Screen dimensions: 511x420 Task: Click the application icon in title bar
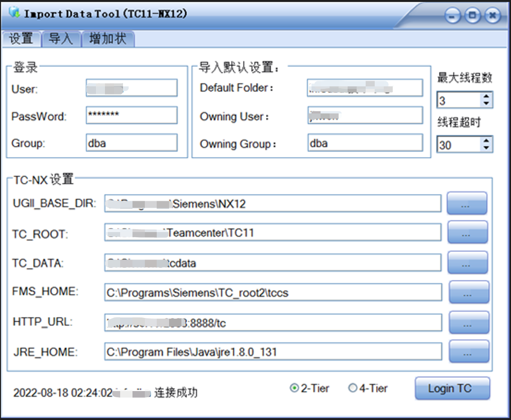[14, 13]
